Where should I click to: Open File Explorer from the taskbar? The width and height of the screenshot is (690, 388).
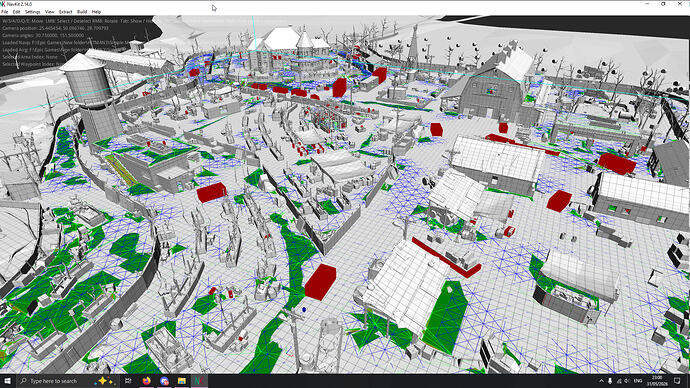click(182, 381)
